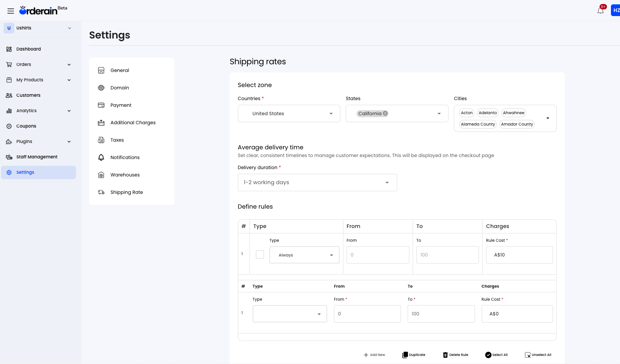The height and width of the screenshot is (364, 620).
Task: Select the Warehouses settings icon
Action: tap(101, 175)
